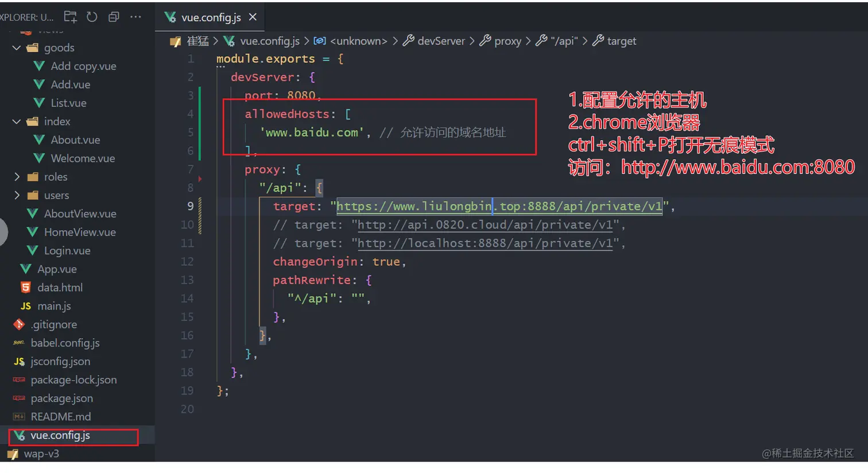868x473 pixels.
Task: Click module.exports on line 1
Action: click(x=266, y=59)
